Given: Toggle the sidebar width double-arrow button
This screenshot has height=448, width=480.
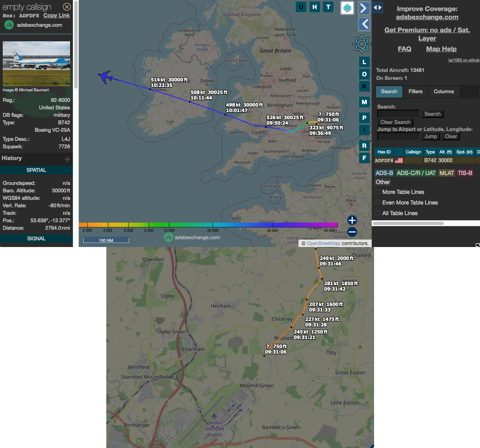Looking at the screenshot, I should [x=378, y=7].
